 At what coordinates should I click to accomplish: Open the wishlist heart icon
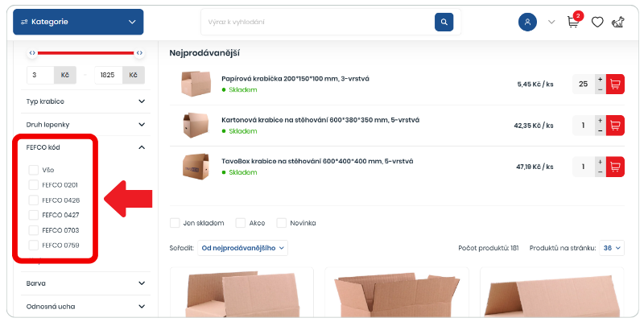pyautogui.click(x=597, y=22)
